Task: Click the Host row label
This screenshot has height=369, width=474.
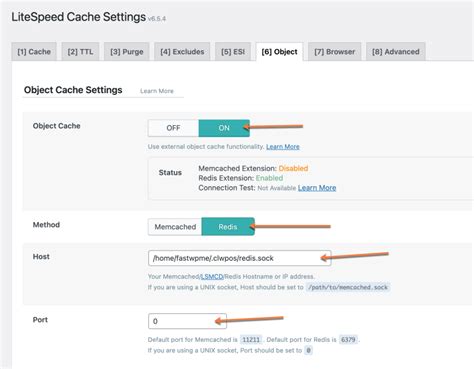Action: click(41, 257)
